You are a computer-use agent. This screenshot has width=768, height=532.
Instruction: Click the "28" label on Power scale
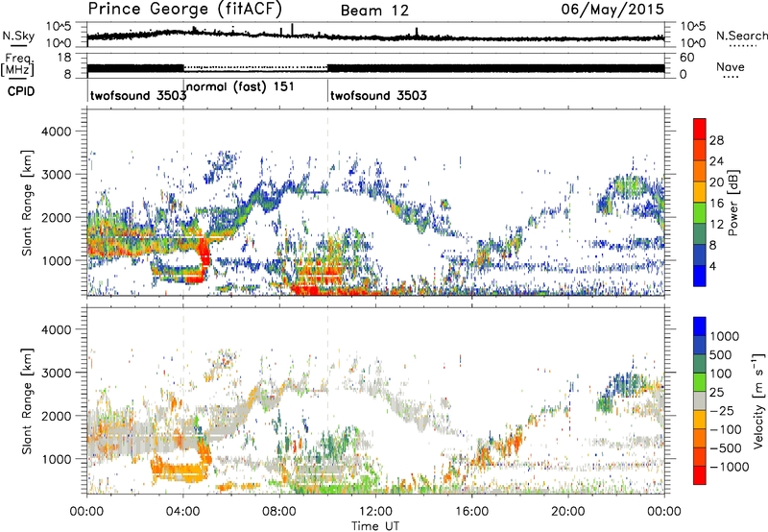point(716,140)
